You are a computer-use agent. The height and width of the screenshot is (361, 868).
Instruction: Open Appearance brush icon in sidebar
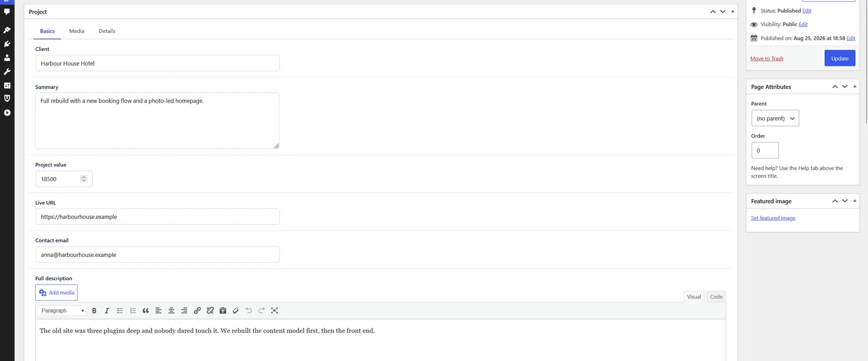click(x=7, y=30)
